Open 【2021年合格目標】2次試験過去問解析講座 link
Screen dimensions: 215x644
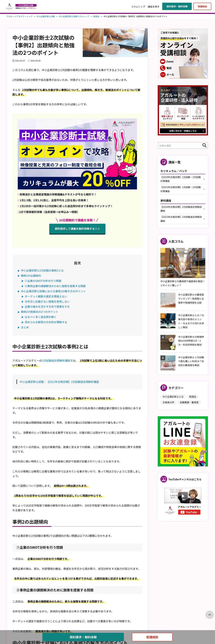pyautogui.click(x=59, y=382)
